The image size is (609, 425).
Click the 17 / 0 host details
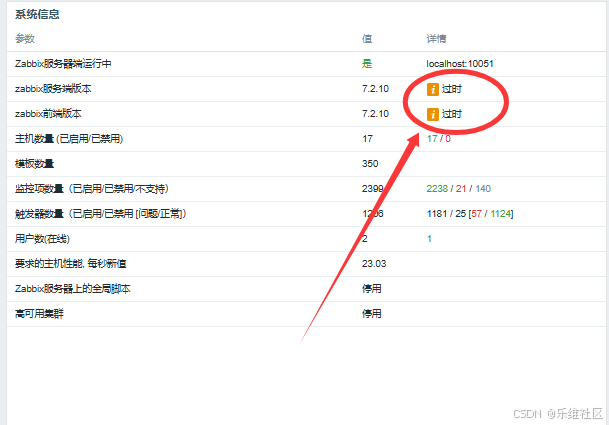438,139
